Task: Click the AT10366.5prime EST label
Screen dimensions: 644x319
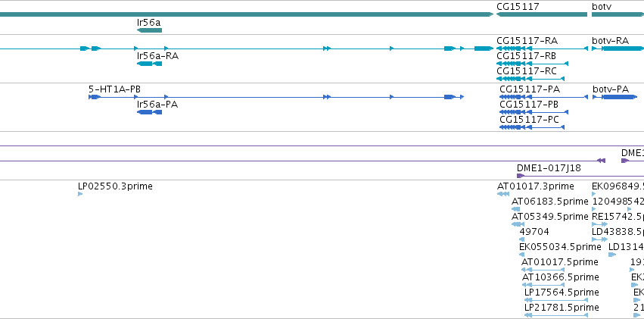Action: point(561,277)
